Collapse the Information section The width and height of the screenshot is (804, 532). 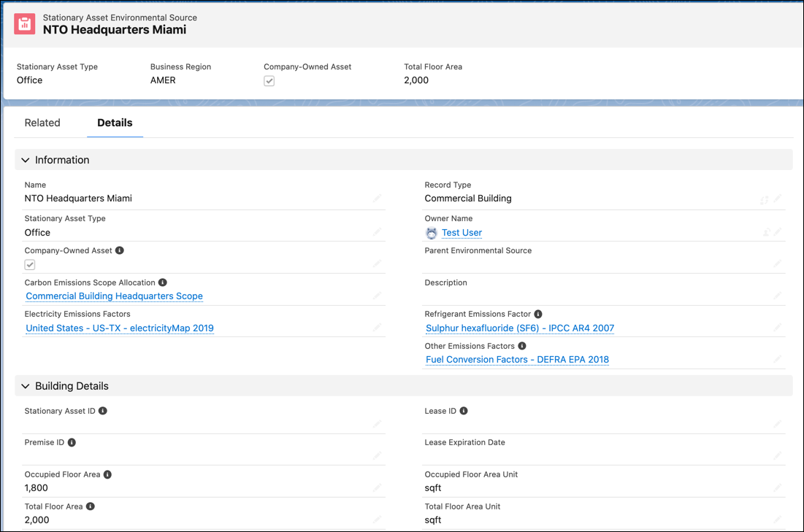pyautogui.click(x=25, y=161)
